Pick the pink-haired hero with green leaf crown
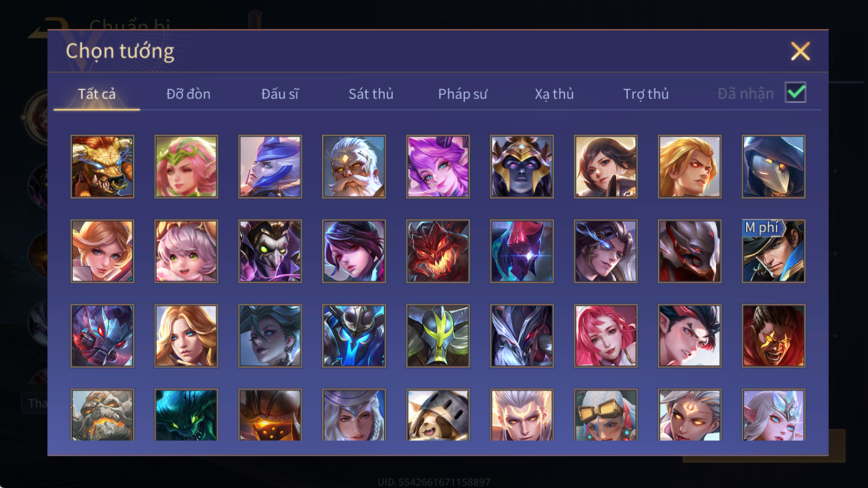 pos(186,167)
